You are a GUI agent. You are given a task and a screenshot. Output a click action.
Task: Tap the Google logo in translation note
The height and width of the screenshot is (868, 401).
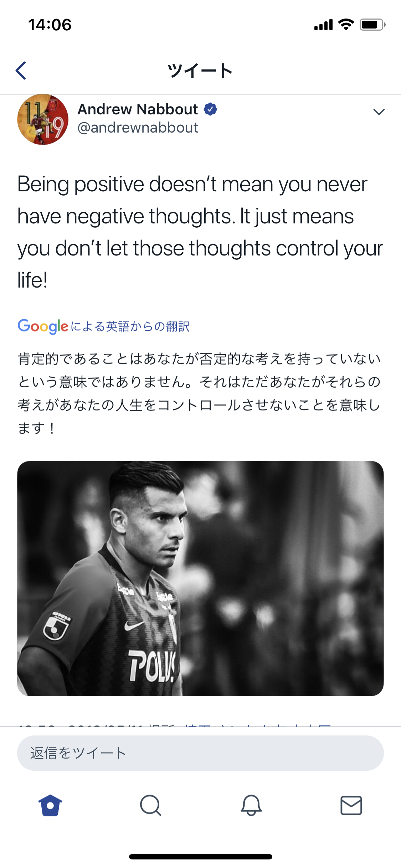pos(43,326)
